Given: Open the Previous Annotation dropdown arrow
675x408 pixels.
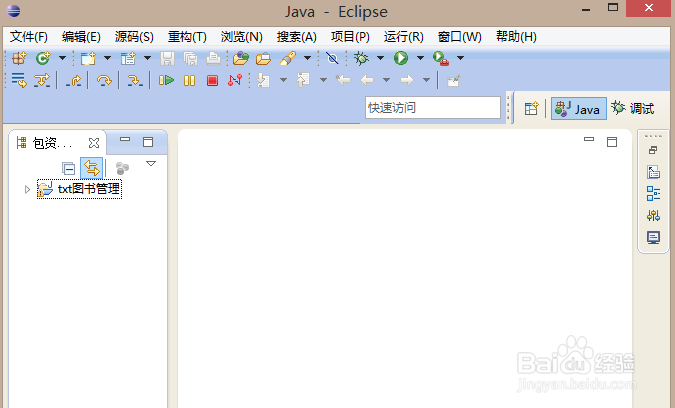Looking at the screenshot, I should tap(323, 80).
